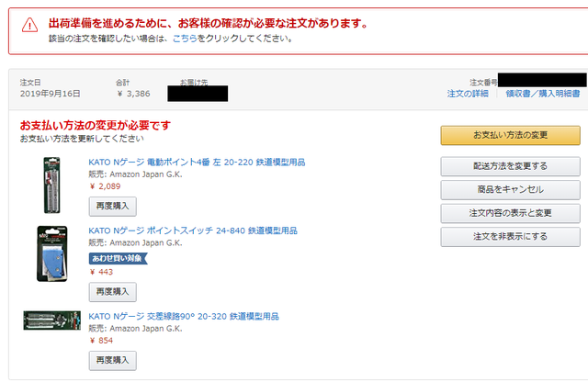Screen dimensions: 588x382
Task: Click 再度購入 for 交差線路90° item
Action: pyautogui.click(x=112, y=360)
